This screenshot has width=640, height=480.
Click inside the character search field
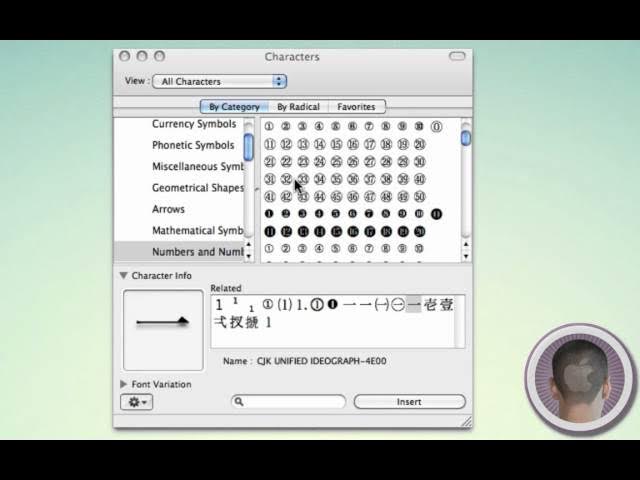pos(295,402)
